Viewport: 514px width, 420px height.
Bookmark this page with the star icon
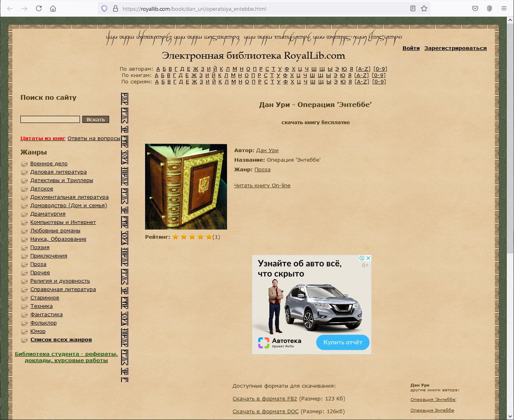pos(424,8)
